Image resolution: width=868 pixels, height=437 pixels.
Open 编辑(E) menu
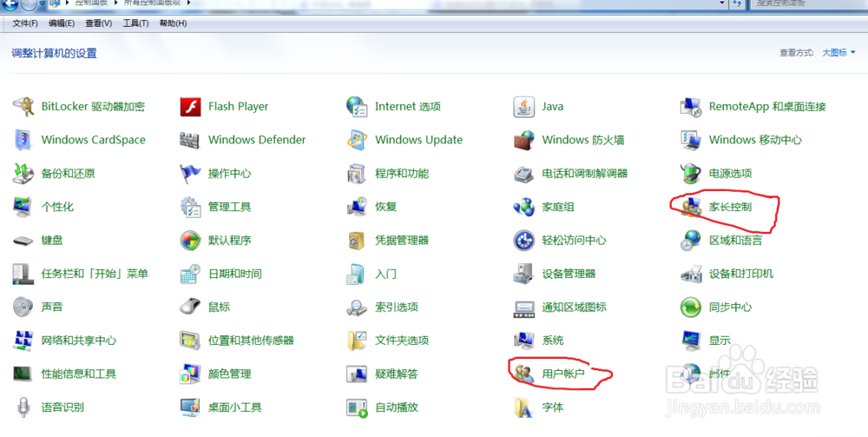click(x=62, y=23)
